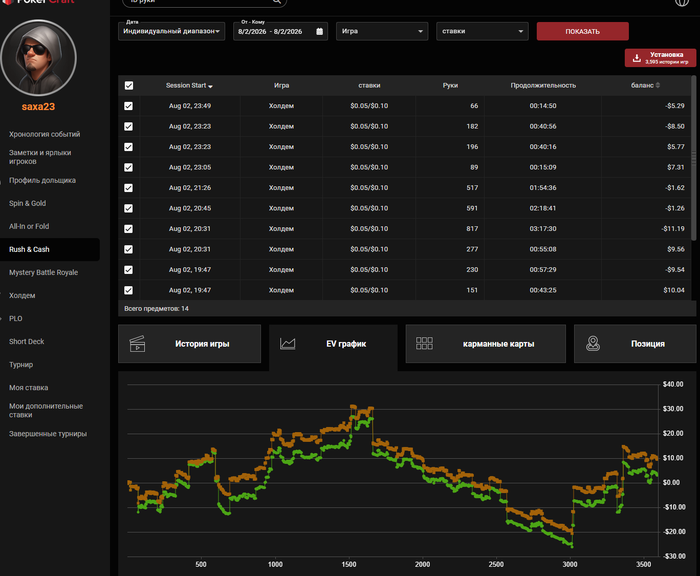The image size is (700, 576).
Task: Open Mystery Battle Royale section
Action: [43, 272]
